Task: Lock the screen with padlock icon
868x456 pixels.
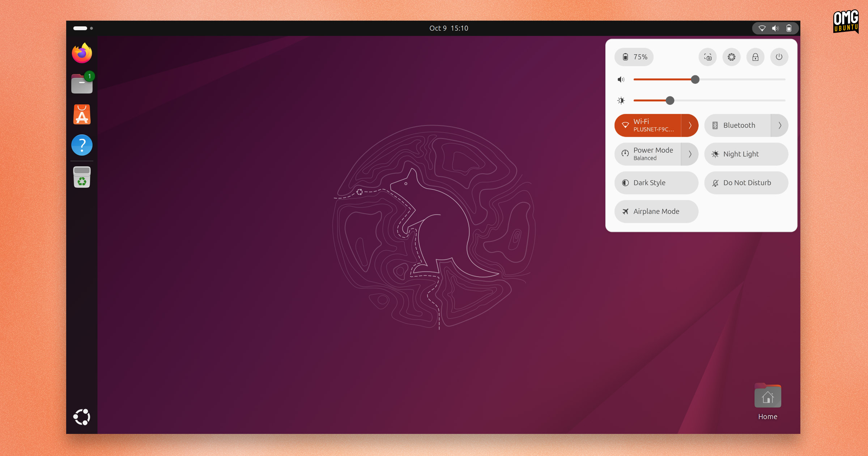Action: pos(755,57)
